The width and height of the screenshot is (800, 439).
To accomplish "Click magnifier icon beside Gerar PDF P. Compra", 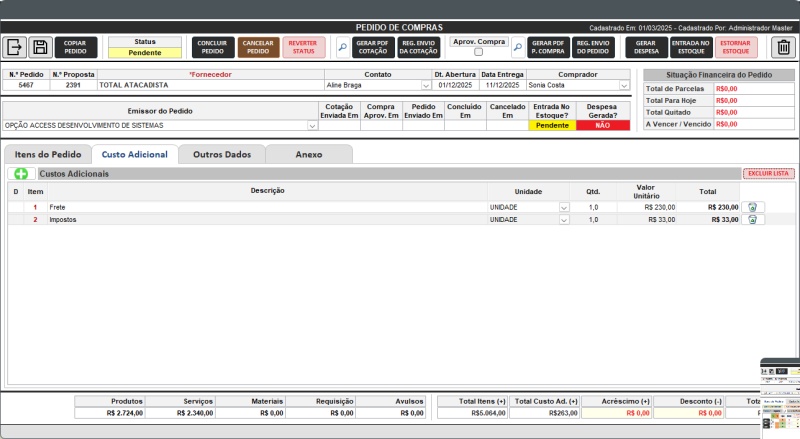I will pos(518,47).
